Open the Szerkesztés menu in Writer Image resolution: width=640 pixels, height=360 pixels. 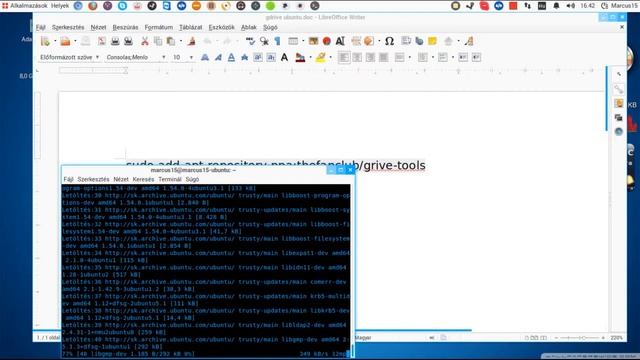[x=68, y=27]
